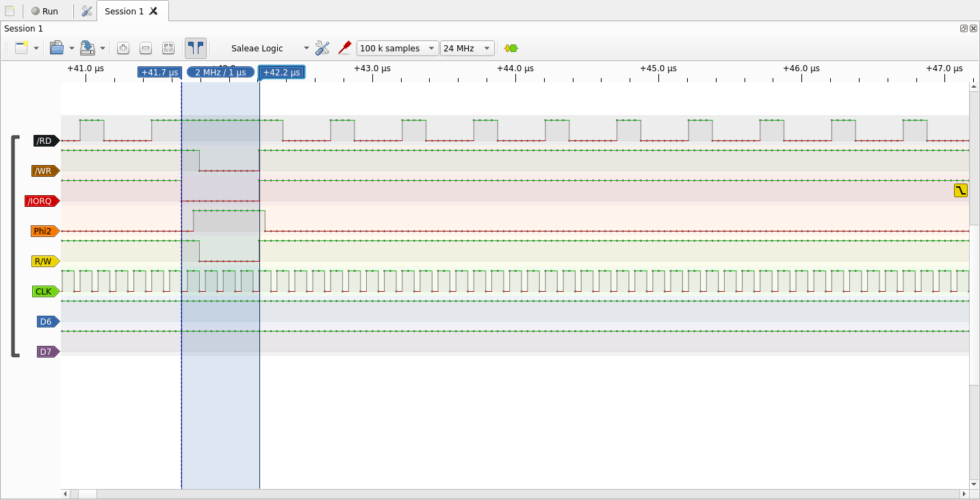Click the vertical scrollbar up arrow
This screenshot has height=500, width=980.
coord(974,86)
